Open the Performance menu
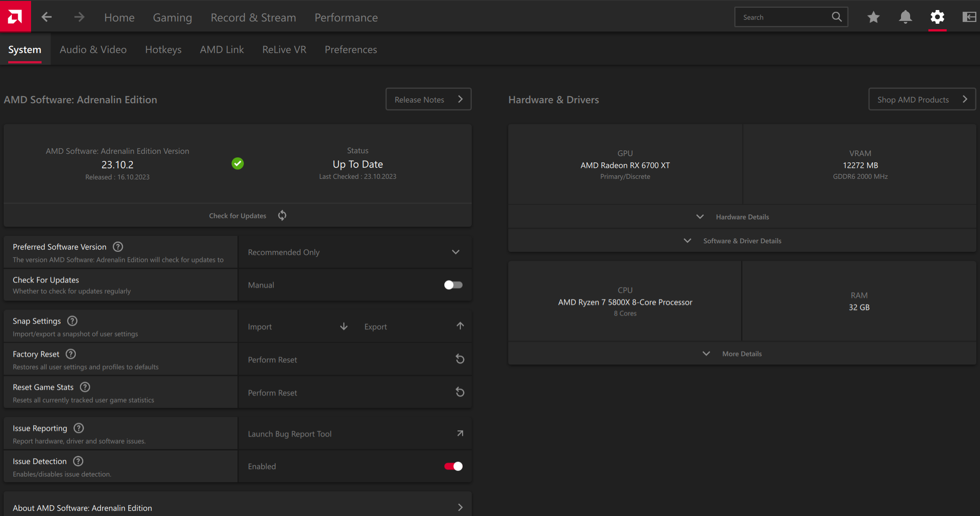Screen dimensions: 980x516 tap(346, 18)
